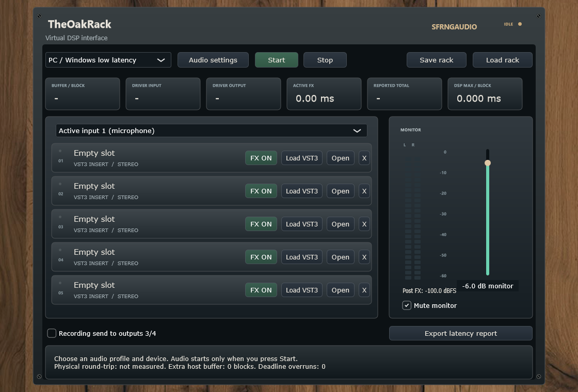Image resolution: width=578 pixels, height=392 pixels.
Task: Open plugin editor for slot 05
Action: 340,290
